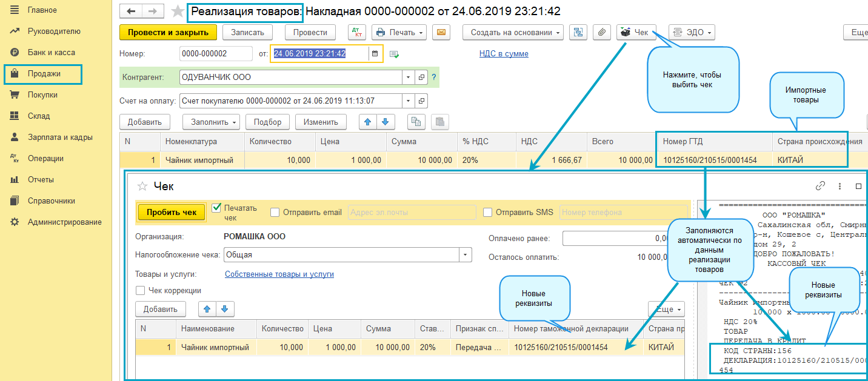Move row up with arrow button
Image resolution: width=868 pixels, height=381 pixels.
[367, 122]
